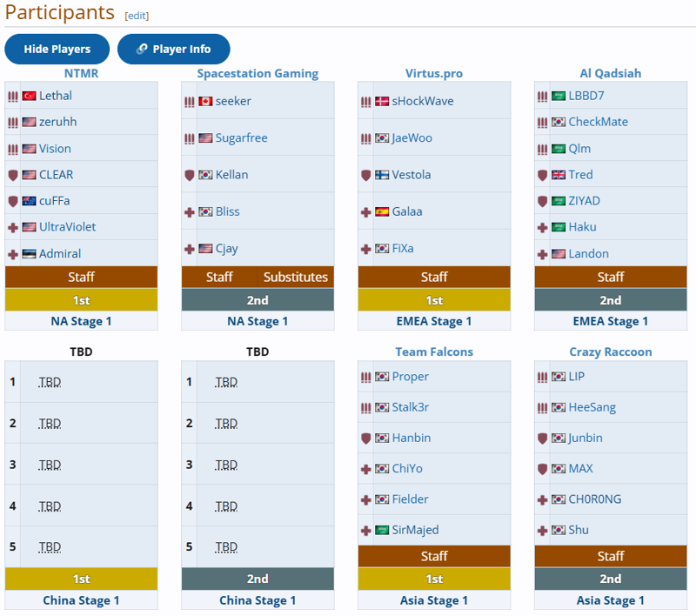This screenshot has width=696, height=616.
Task: Click the edit link next to Participants
Action: coord(137,16)
